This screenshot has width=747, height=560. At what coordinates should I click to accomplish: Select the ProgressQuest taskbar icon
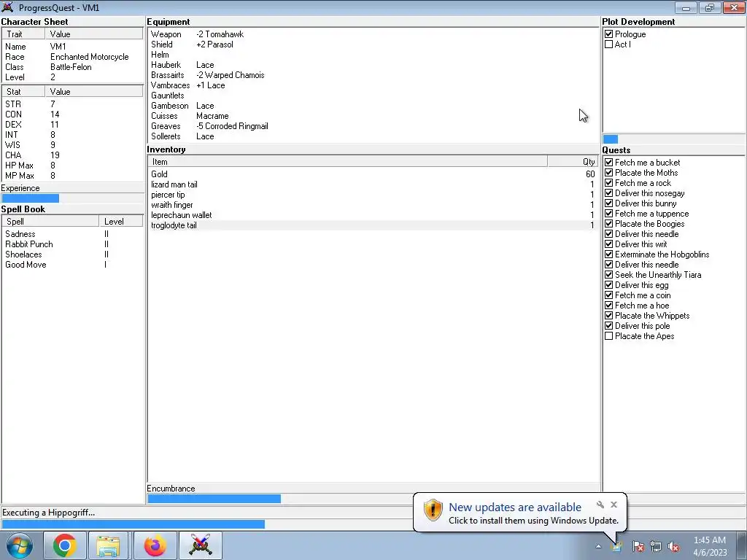[200, 545]
